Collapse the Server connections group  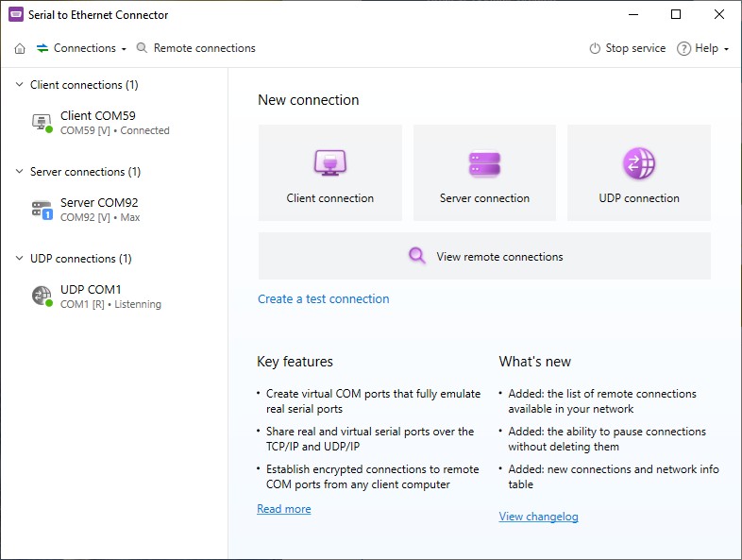(x=19, y=172)
